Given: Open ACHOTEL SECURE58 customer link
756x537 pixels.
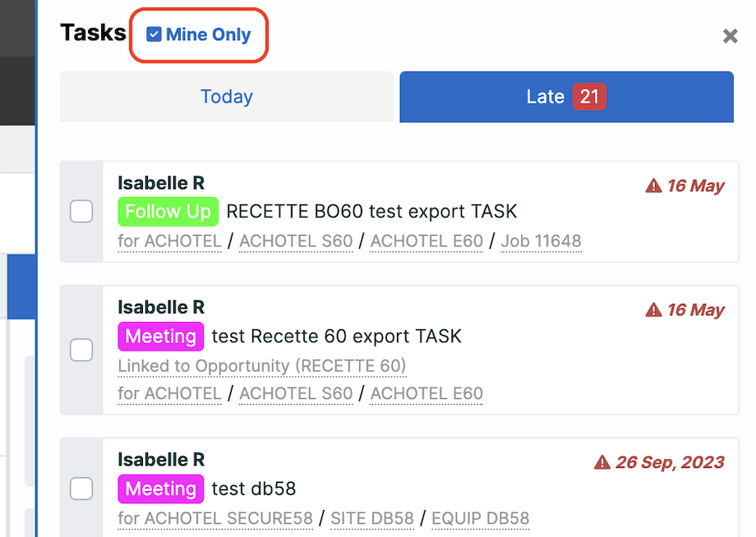Looking at the screenshot, I should click(x=215, y=518).
